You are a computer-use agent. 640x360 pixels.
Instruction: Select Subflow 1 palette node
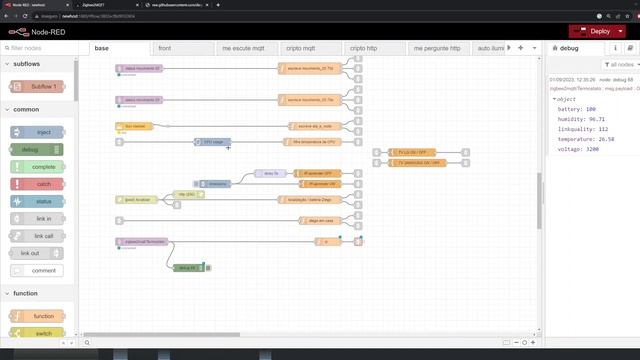click(x=37, y=87)
